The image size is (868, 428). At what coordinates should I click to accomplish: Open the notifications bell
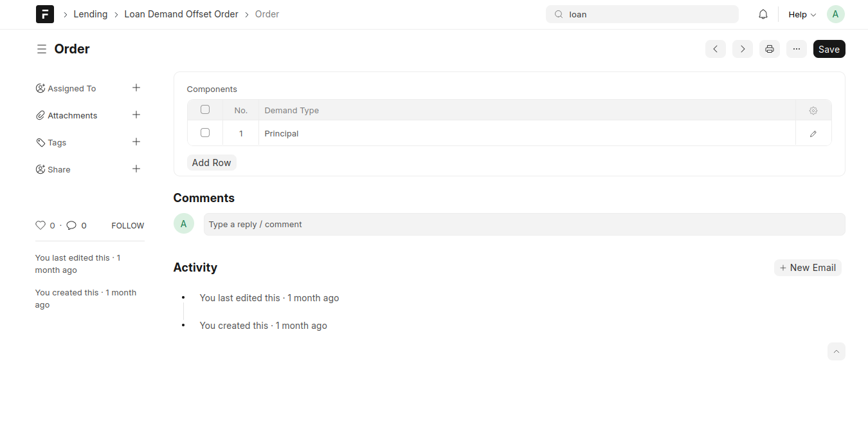click(x=763, y=14)
